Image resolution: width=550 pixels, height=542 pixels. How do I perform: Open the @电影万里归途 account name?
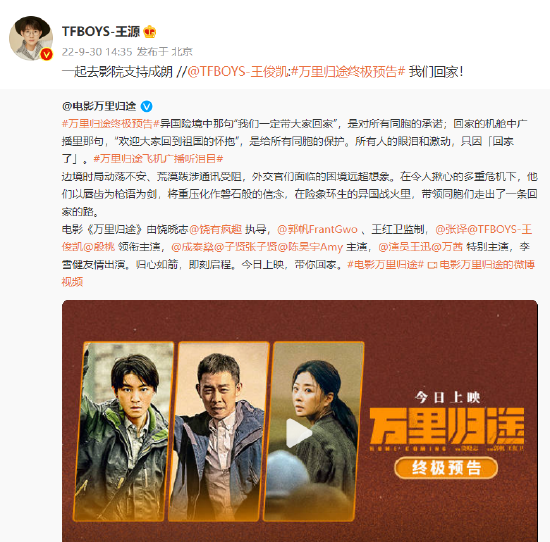[x=99, y=106]
